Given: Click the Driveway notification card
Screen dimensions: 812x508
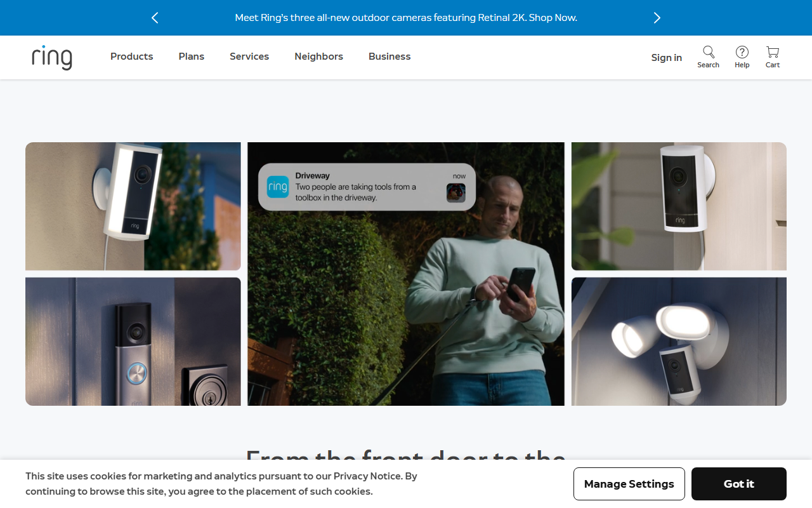Looking at the screenshot, I should pos(367,187).
